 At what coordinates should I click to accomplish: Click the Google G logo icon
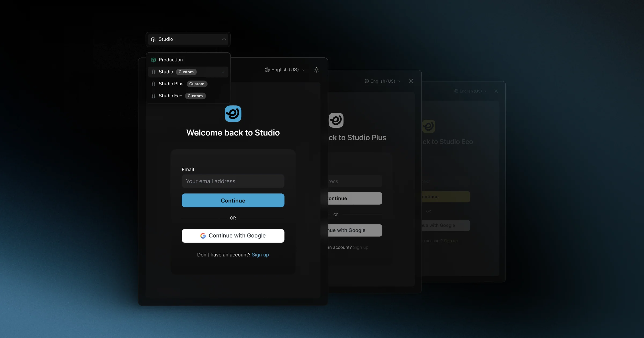[203, 236]
